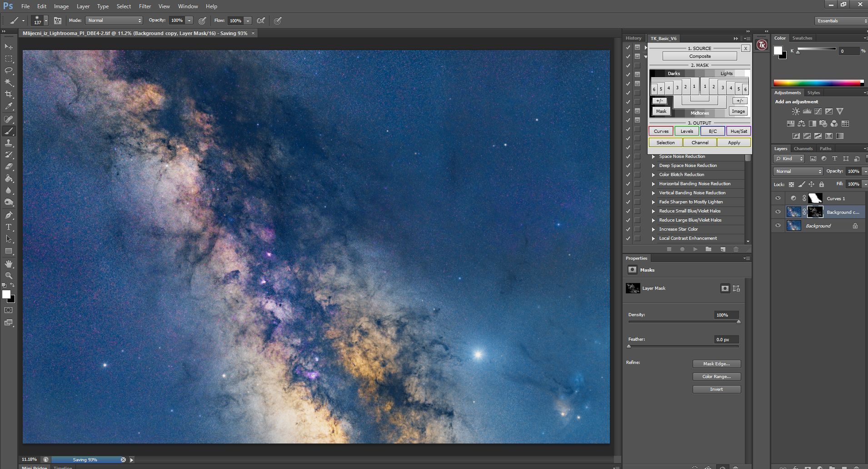Screen dimensions: 868x469
Task: Select the Eyedropper tool
Action: pos(9,106)
